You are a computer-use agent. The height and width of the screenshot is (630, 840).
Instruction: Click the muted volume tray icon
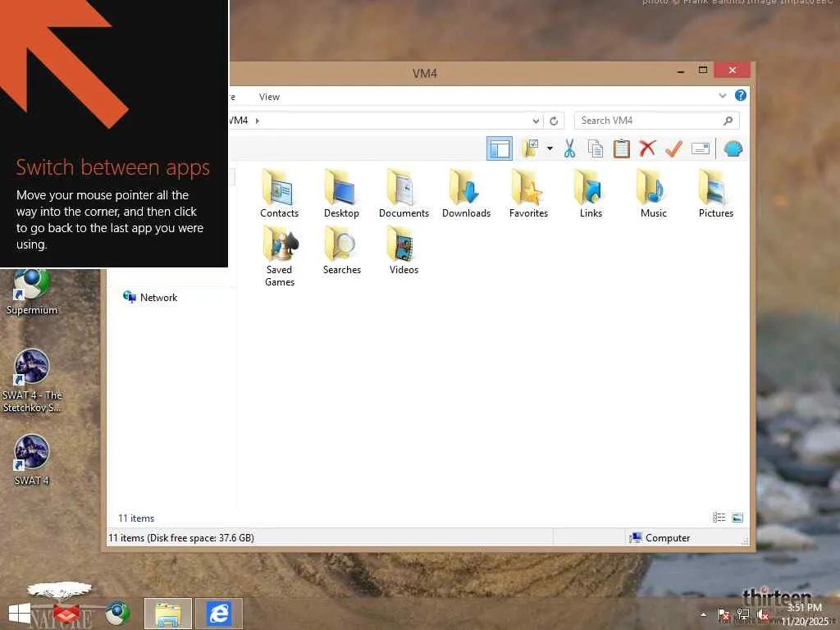click(x=763, y=614)
